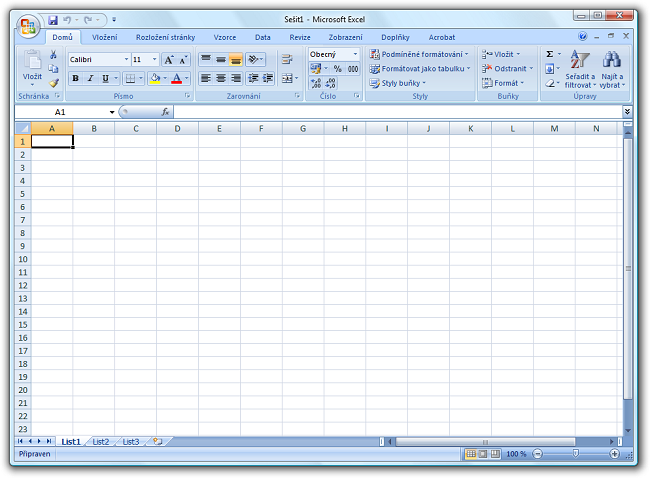650x478 pixels.
Task: Toggle bottom vertical alignment
Action: [236, 59]
